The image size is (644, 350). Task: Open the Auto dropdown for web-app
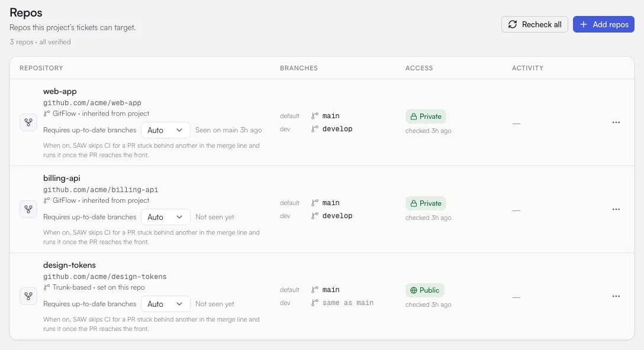(166, 130)
